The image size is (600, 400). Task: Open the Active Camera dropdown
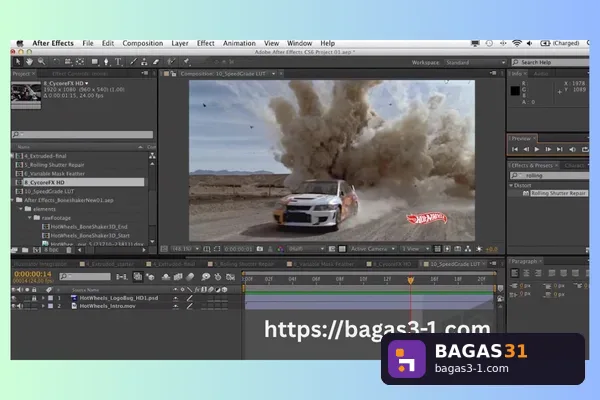pos(372,249)
